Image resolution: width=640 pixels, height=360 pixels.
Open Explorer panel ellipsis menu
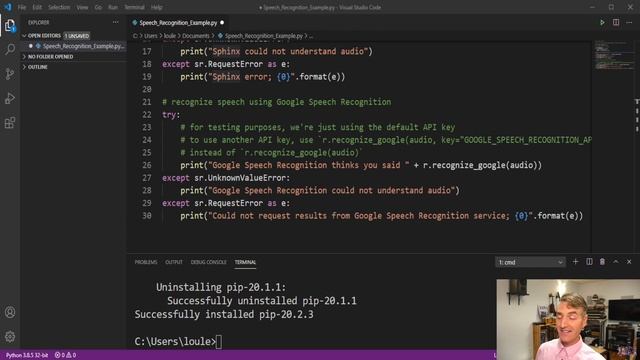(116, 22)
